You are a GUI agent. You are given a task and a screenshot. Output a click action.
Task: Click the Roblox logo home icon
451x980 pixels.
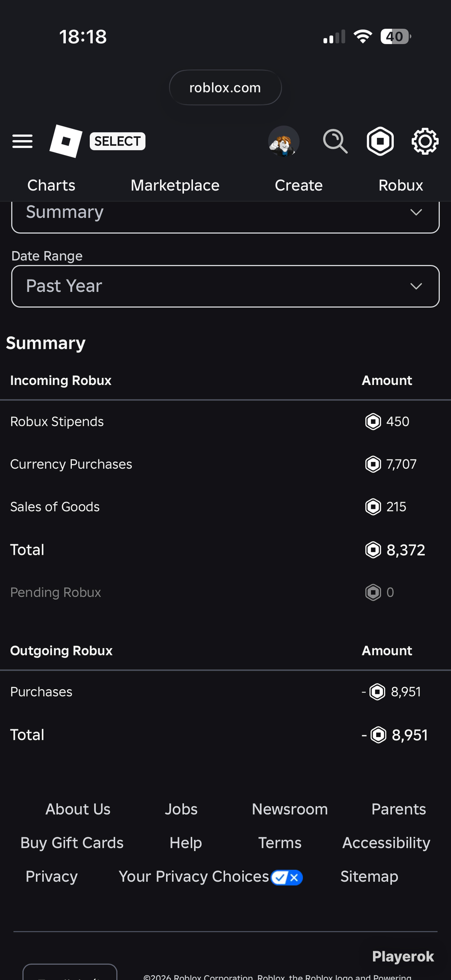tap(66, 141)
